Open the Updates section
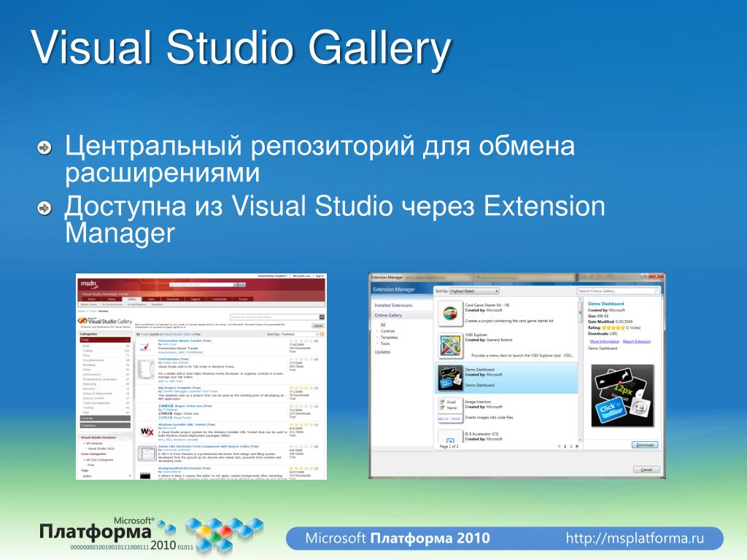 [x=382, y=352]
